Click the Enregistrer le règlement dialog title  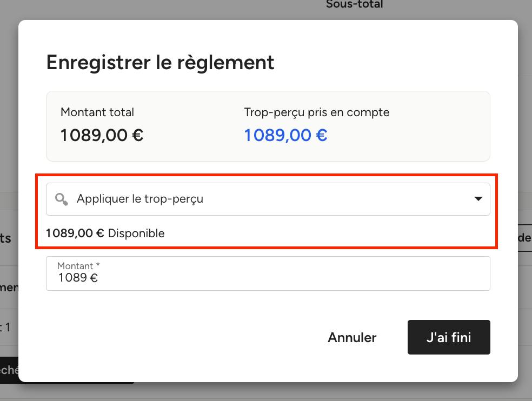coord(160,63)
